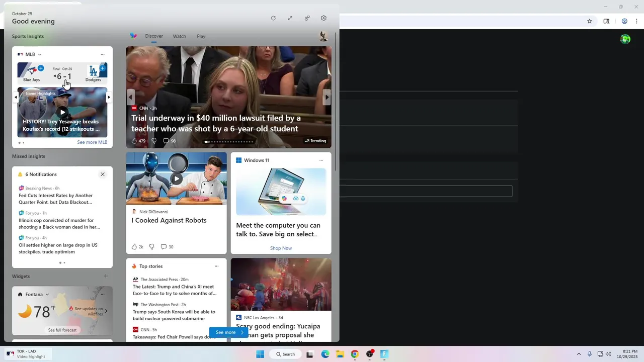
Task: Go to next MLB highlight
Action: [x=109, y=97]
